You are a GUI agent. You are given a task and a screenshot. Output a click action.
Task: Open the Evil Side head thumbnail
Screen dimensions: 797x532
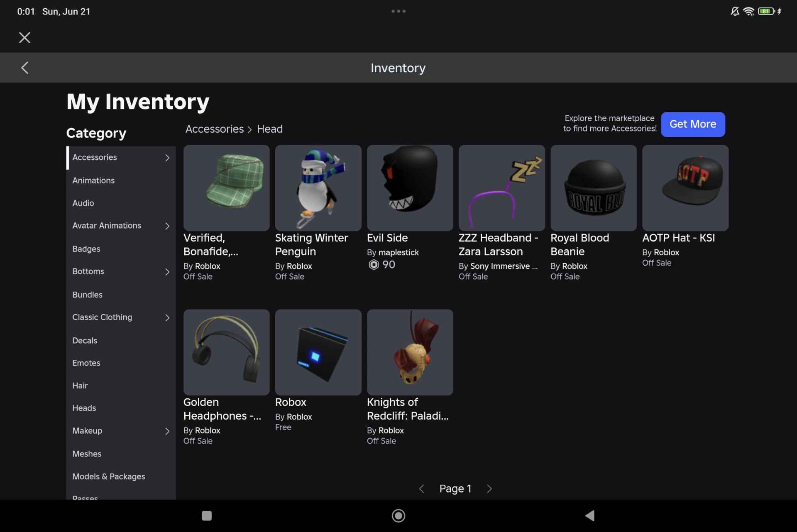410,188
